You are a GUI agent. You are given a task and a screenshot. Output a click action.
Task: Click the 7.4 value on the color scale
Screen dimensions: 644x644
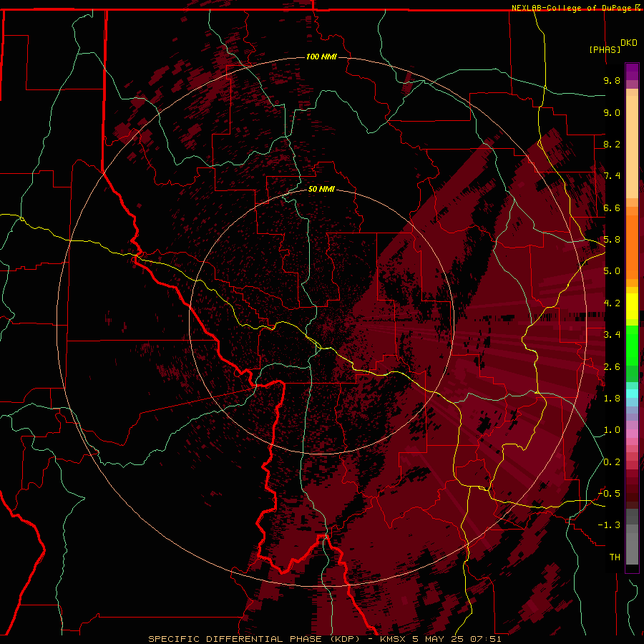[612, 176]
